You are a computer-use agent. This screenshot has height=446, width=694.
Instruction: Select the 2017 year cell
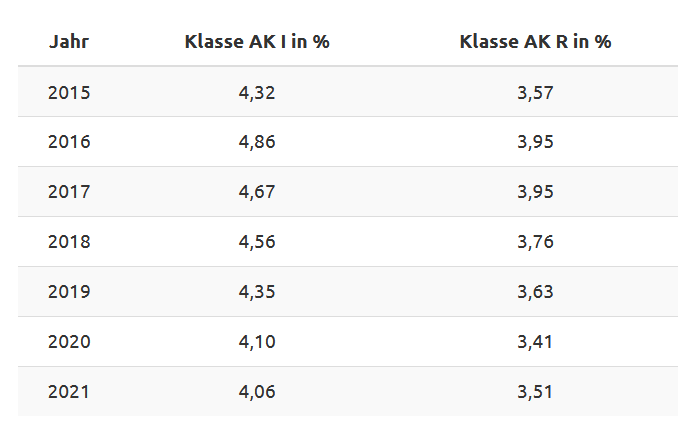tap(69, 192)
